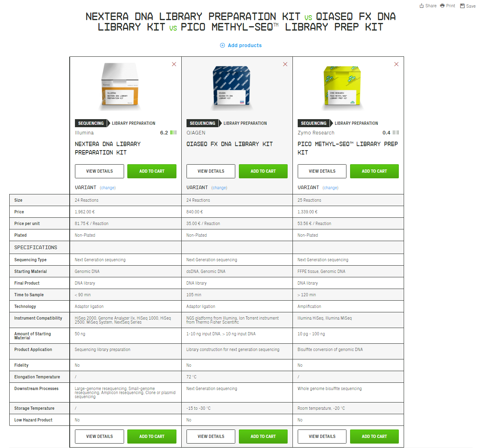This screenshot has height=448, width=481.
Task: Click the Low Hazard Product row label
Action: (x=33, y=420)
